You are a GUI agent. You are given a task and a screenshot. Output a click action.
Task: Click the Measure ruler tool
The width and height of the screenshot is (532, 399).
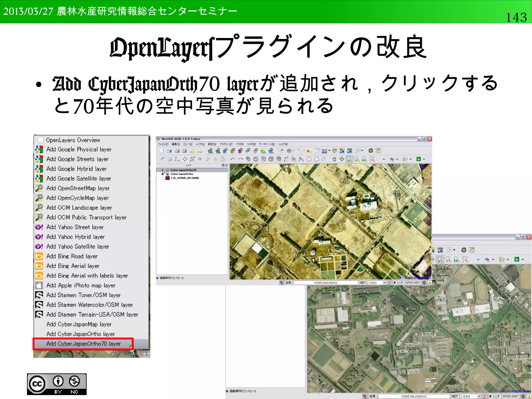pyautogui.click(x=324, y=151)
